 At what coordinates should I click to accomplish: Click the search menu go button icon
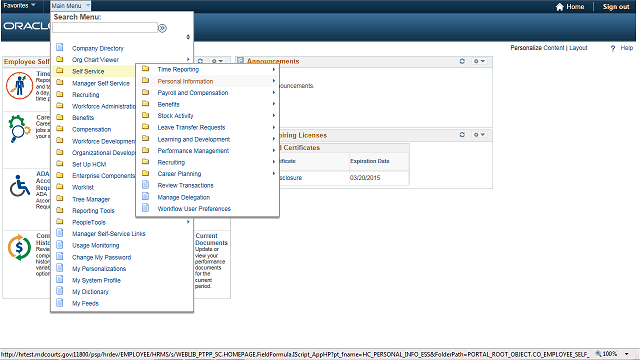(162, 28)
